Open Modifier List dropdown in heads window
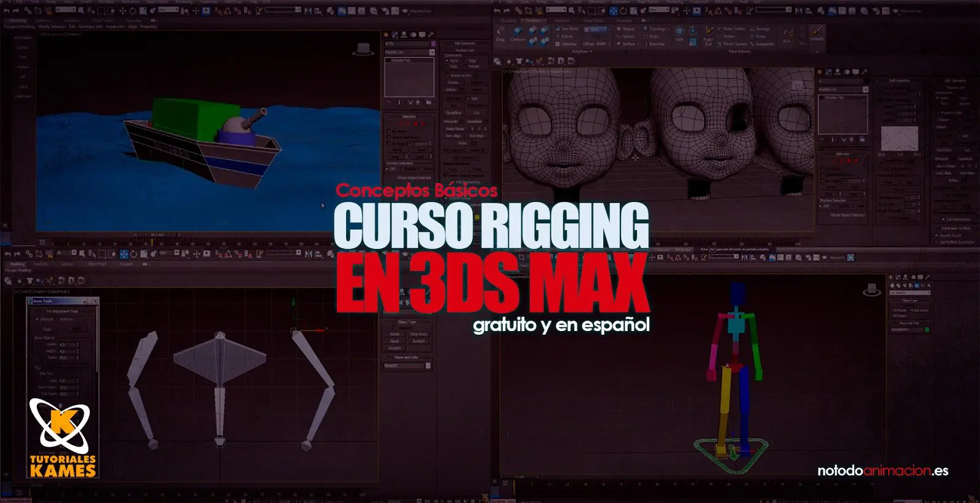This screenshot has height=503, width=980. 843,89
